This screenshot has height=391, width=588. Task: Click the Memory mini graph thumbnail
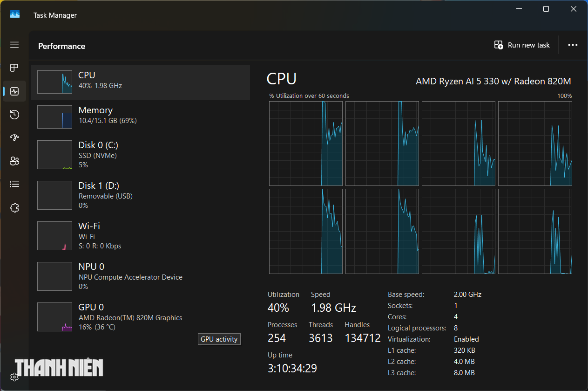click(54, 117)
